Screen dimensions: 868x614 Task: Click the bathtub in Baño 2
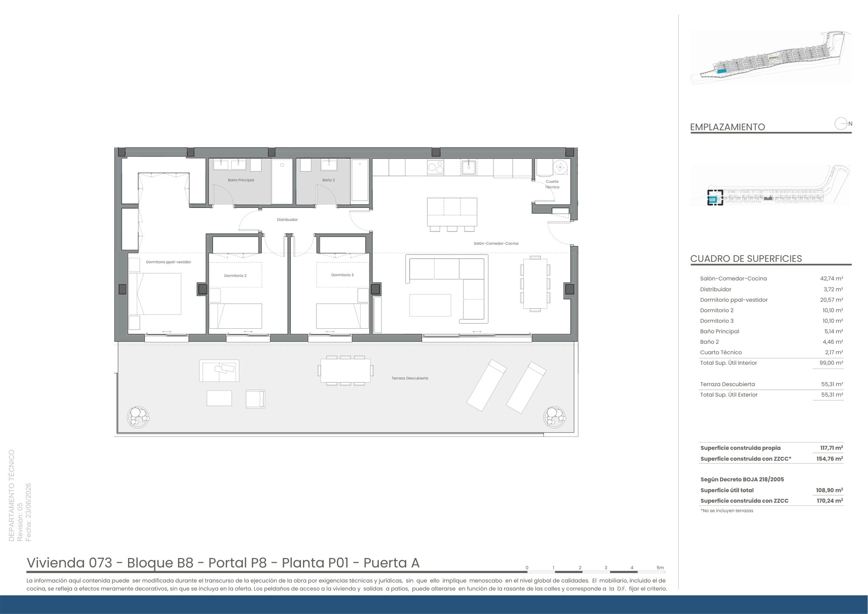tap(360, 180)
